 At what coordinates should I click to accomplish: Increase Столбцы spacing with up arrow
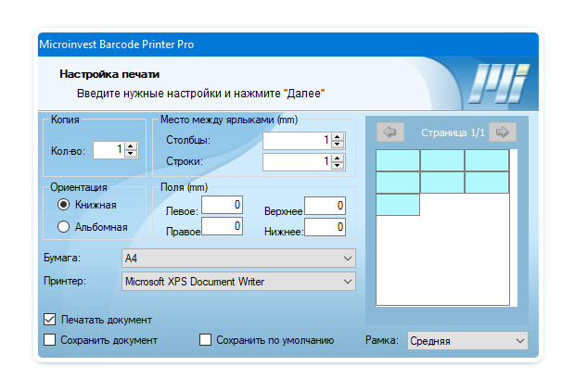(338, 136)
